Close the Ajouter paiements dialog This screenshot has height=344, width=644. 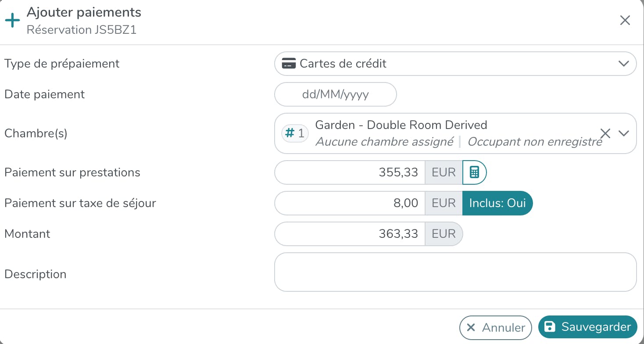(x=625, y=20)
